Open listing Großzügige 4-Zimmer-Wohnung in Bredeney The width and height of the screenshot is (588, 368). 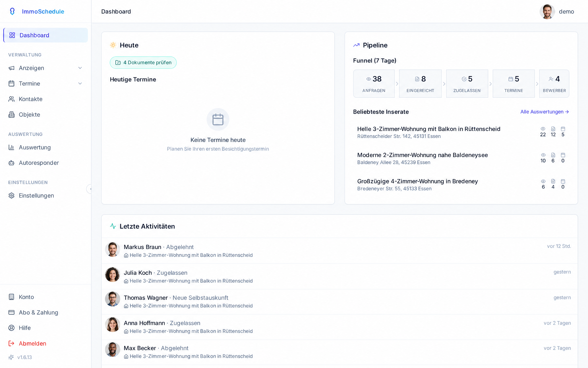click(x=461, y=185)
